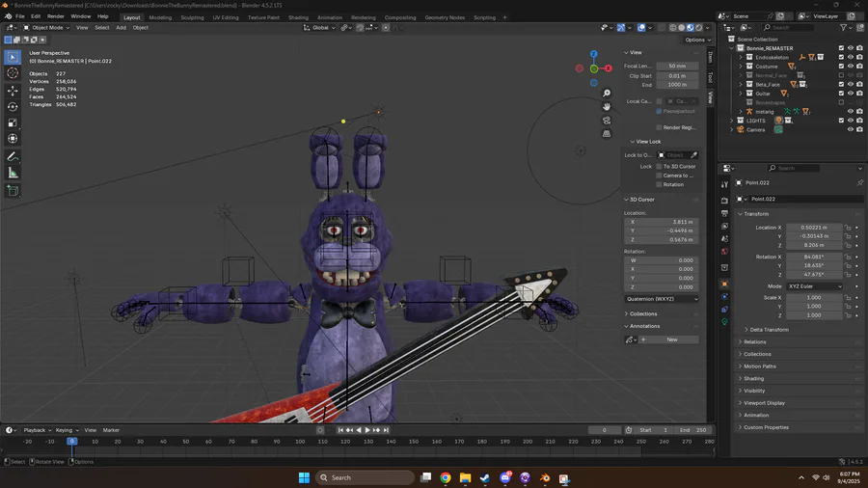Hide Guitar collection with eye icon
The height and width of the screenshot is (488, 868).
851,94
